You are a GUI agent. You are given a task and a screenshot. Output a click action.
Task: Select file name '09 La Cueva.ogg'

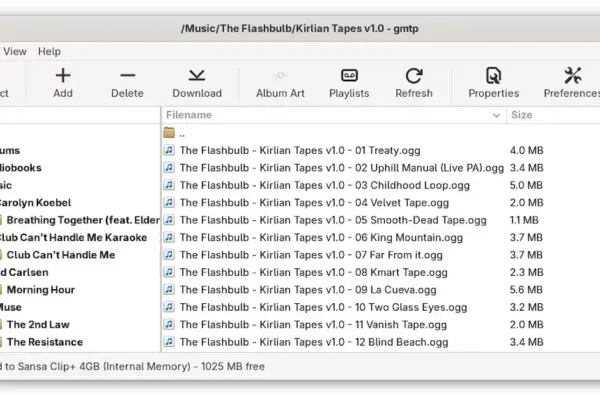tap(308, 290)
